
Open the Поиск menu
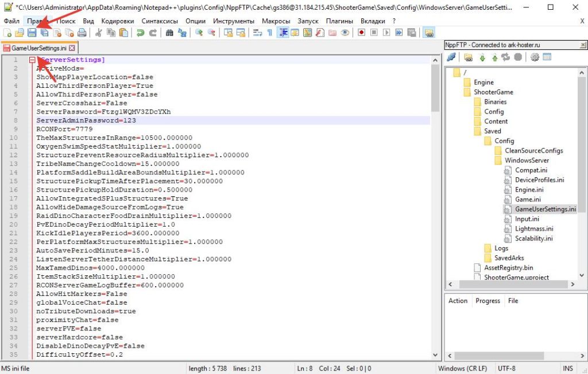pyautogui.click(x=65, y=21)
